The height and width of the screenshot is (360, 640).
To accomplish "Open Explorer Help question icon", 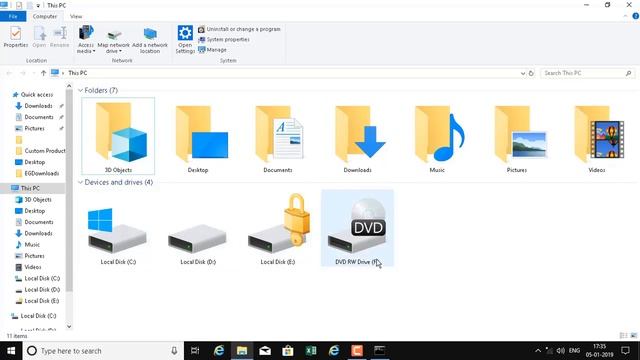I will point(636,16).
